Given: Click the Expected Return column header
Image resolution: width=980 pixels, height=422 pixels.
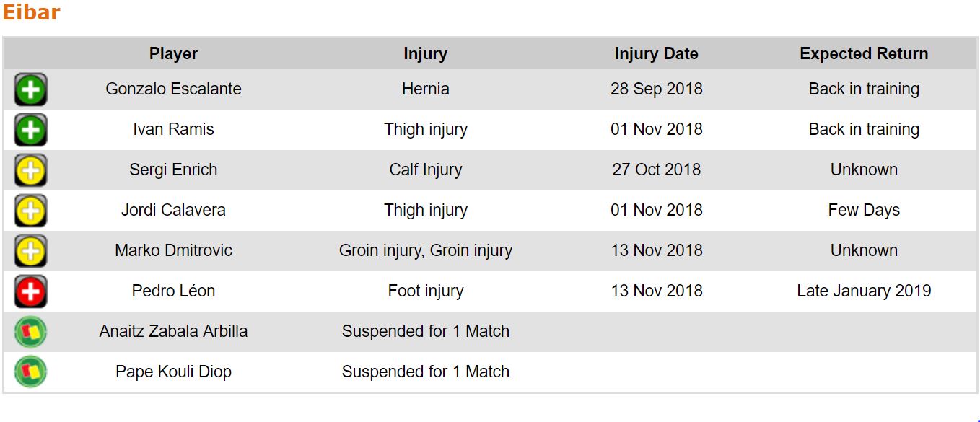Looking at the screenshot, I should click(864, 53).
